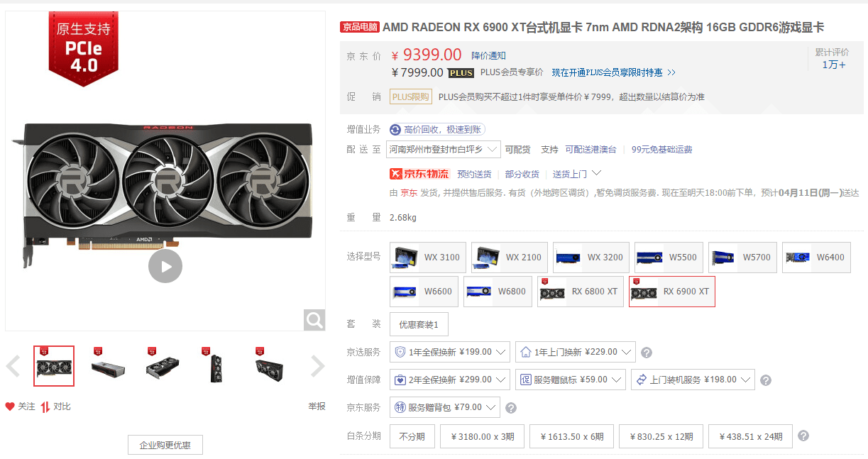Select the 优惠套装1 bundle tab

tap(419, 324)
